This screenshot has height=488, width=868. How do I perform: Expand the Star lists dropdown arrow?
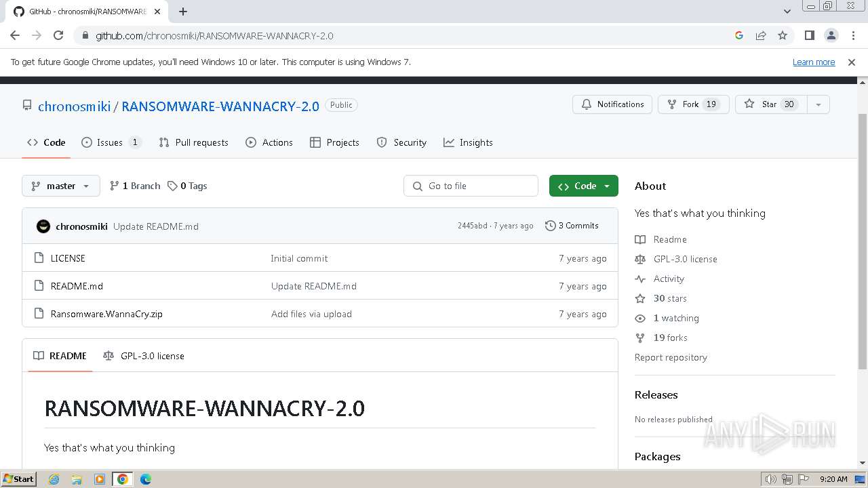[x=818, y=104]
